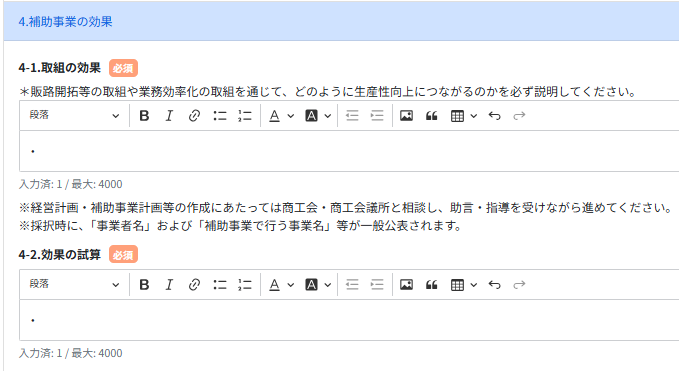This screenshot has width=679, height=371.
Task: Decrease indent in 4-1 取組の効果 editor
Action: [x=352, y=116]
